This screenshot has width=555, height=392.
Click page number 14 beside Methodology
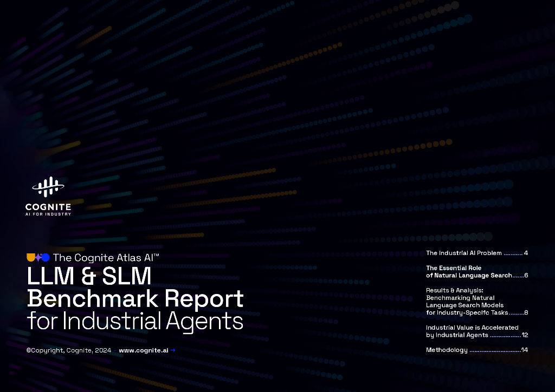525,350
